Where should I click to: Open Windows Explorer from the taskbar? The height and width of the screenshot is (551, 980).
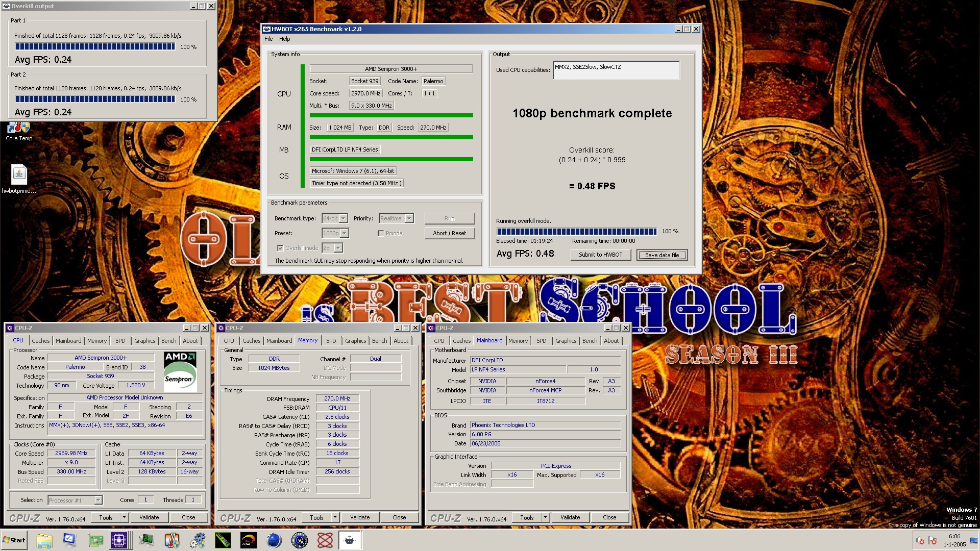pyautogui.click(x=44, y=540)
